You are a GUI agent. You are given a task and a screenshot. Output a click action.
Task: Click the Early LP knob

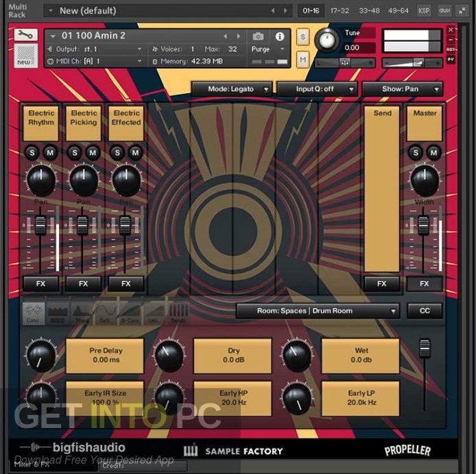[296, 399]
